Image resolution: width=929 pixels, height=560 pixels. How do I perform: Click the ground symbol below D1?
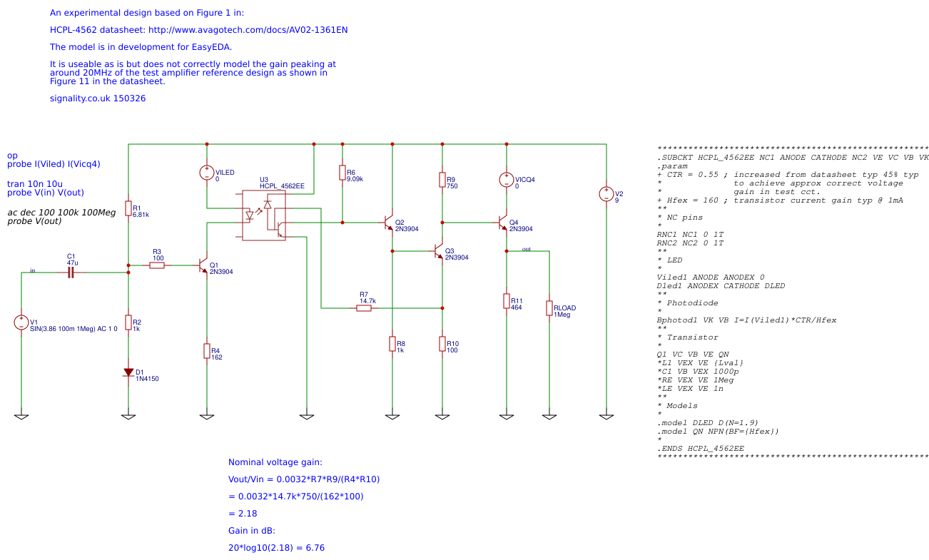tap(128, 414)
